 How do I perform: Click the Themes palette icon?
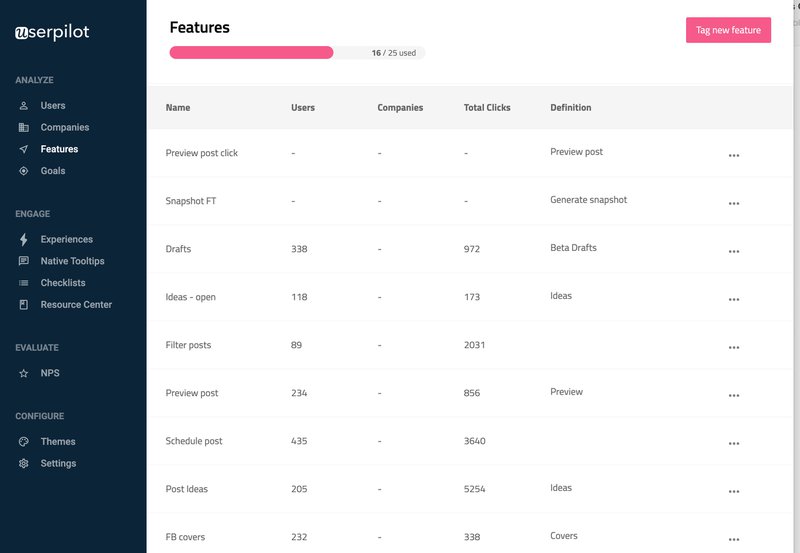[24, 442]
